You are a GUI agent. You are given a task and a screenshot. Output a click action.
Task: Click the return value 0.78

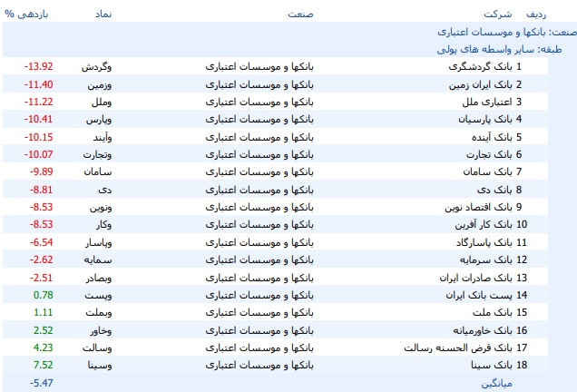point(43,295)
